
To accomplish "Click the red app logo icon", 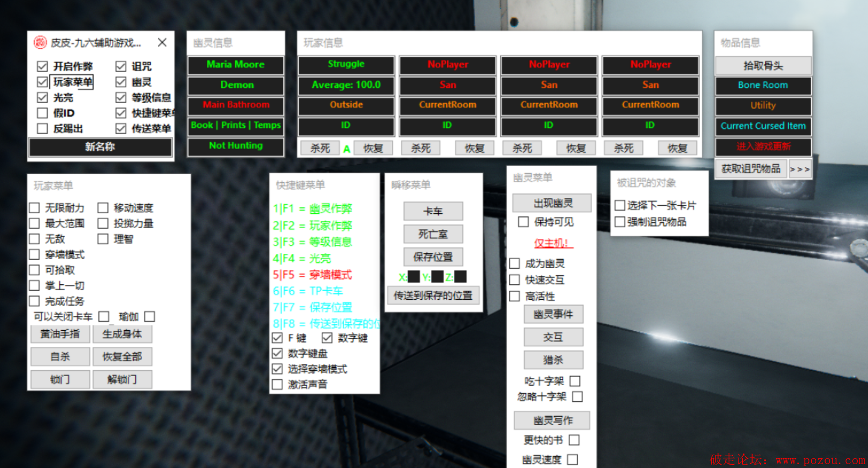I will (40, 43).
